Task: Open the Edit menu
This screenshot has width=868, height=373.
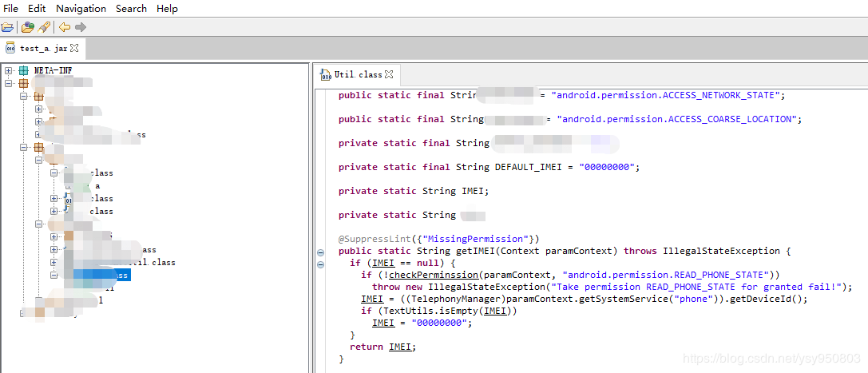Action: click(x=37, y=9)
